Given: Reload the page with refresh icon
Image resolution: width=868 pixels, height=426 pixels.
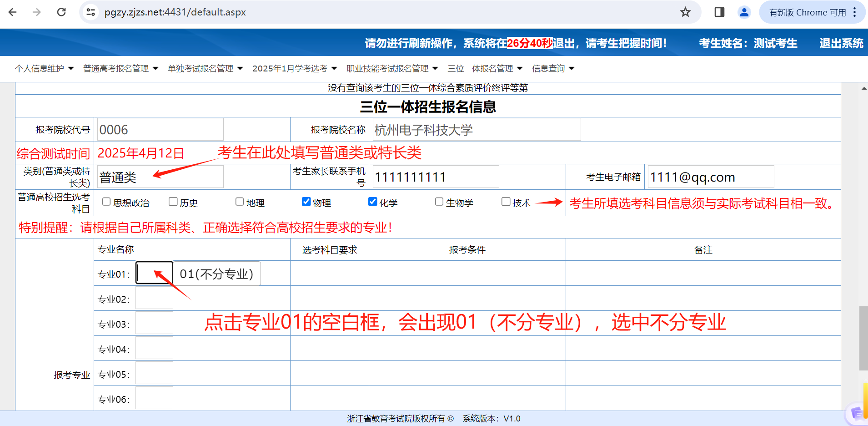Looking at the screenshot, I should 61,12.
